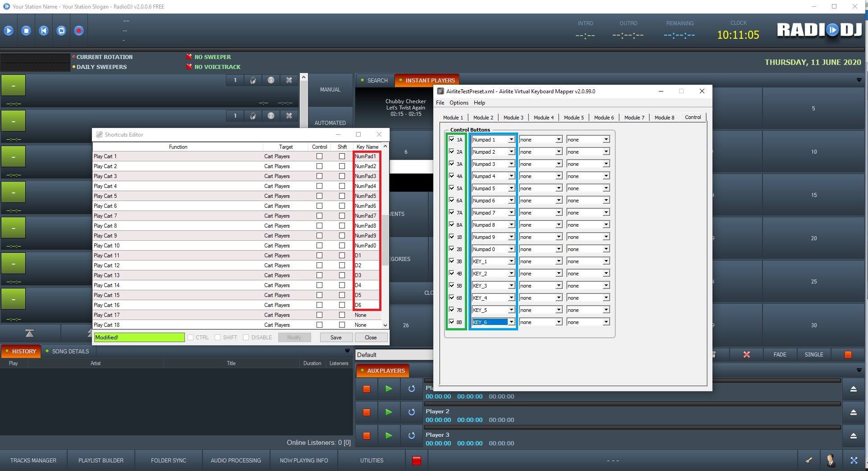868x471 pixels.
Task: Uncheck the 1A control button checkbox
Action: click(x=451, y=140)
